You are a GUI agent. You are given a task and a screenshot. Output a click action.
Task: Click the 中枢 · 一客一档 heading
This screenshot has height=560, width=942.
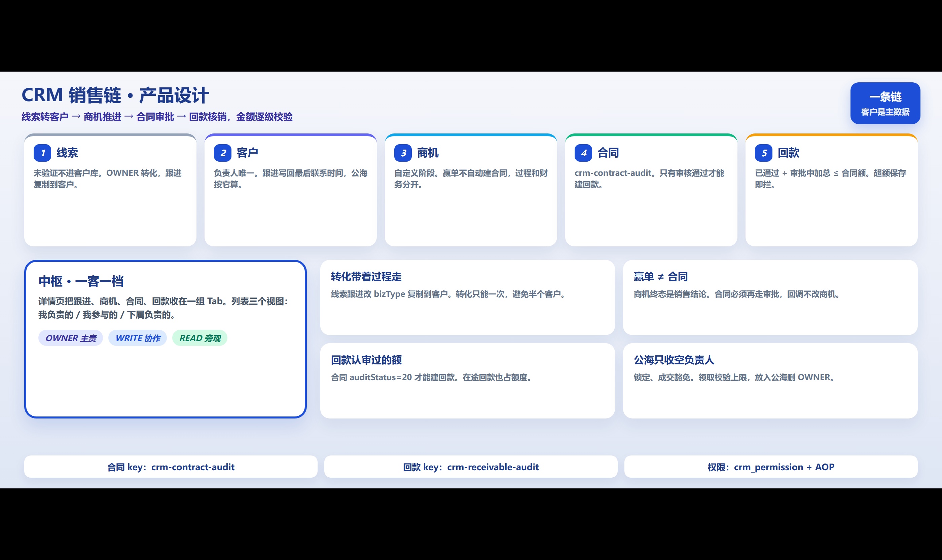coord(81,281)
